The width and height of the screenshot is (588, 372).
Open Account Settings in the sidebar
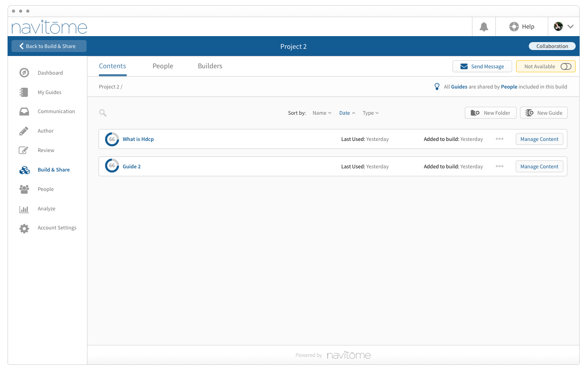pyautogui.click(x=57, y=227)
